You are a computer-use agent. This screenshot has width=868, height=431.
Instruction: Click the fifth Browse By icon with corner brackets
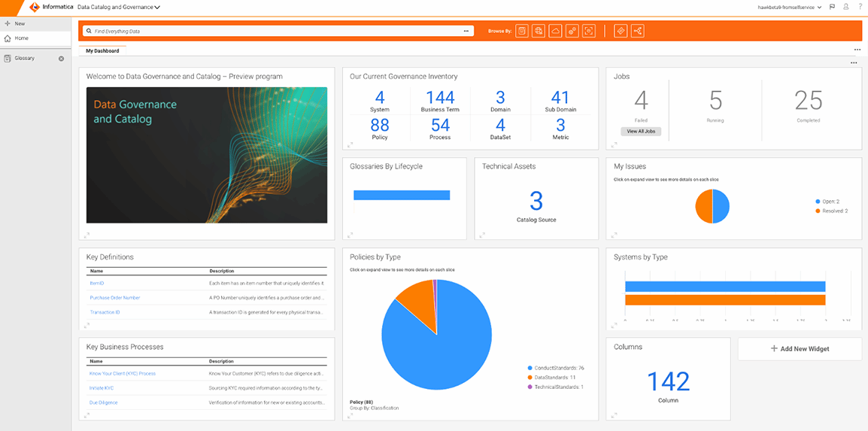tap(589, 31)
